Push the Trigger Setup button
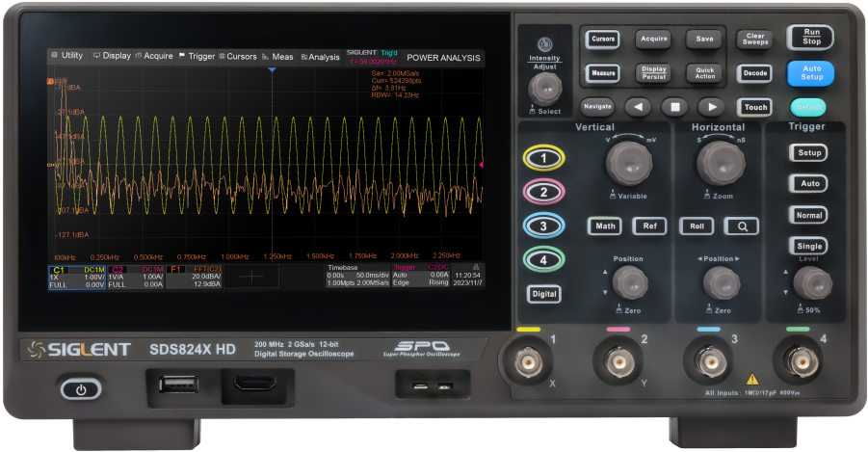 pos(808,153)
